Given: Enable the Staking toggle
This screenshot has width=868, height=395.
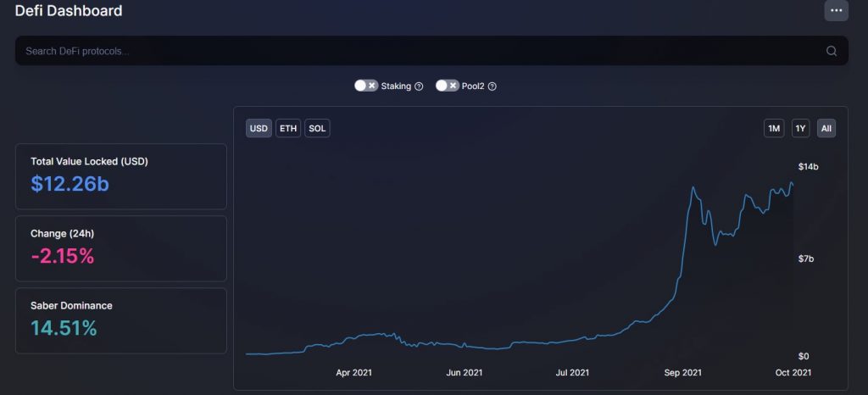Looking at the screenshot, I should [365, 86].
